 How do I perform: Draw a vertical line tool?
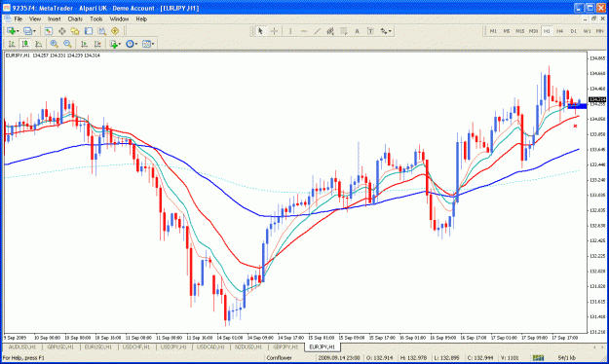[290, 31]
